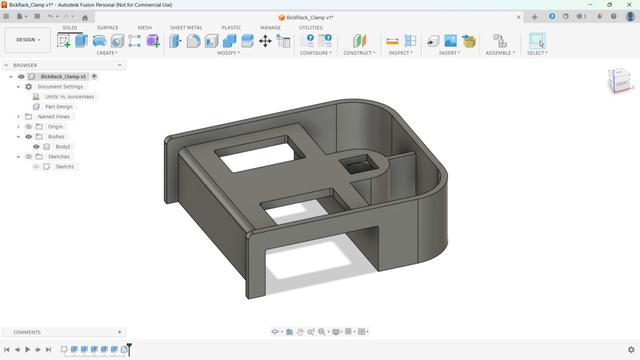
Task: Select the Press Pull tool
Action: click(x=176, y=41)
